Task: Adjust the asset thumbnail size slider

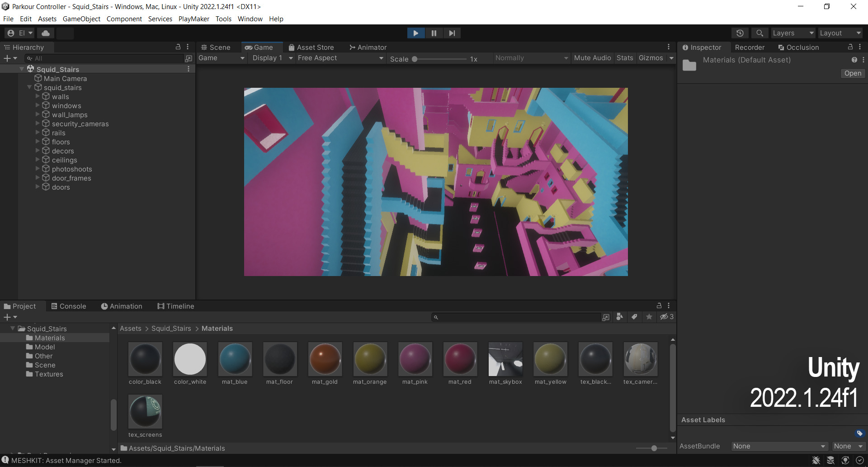Action: pos(651,448)
